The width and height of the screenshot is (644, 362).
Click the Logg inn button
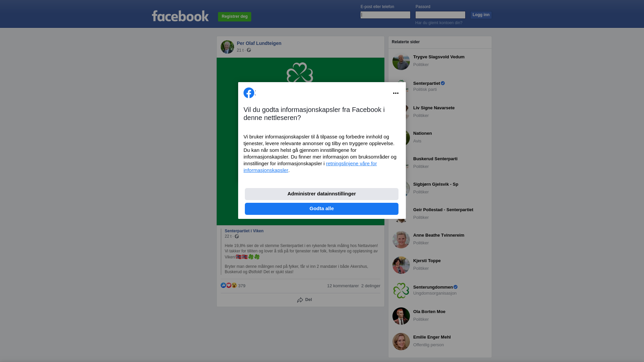coord(481,15)
